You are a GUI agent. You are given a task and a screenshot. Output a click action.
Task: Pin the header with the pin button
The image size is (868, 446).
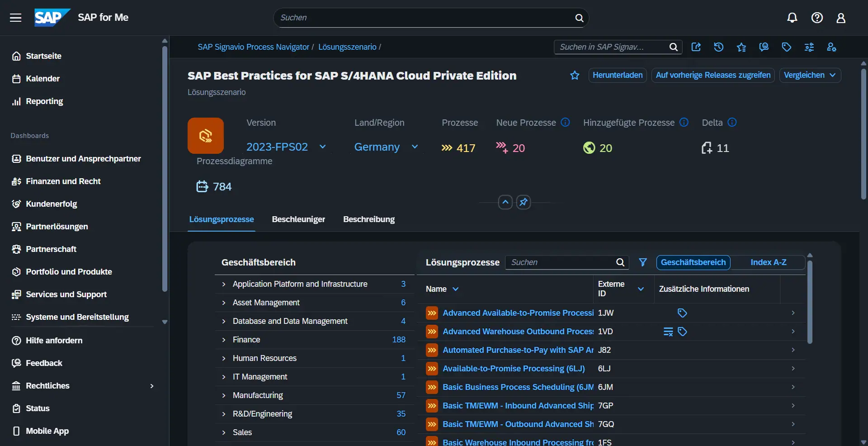pos(524,202)
